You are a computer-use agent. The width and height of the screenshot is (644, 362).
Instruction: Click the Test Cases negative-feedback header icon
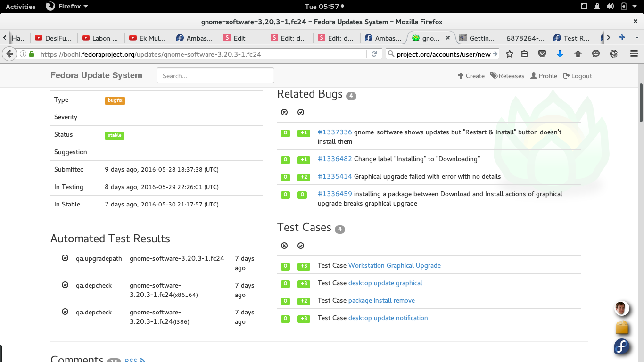284,246
